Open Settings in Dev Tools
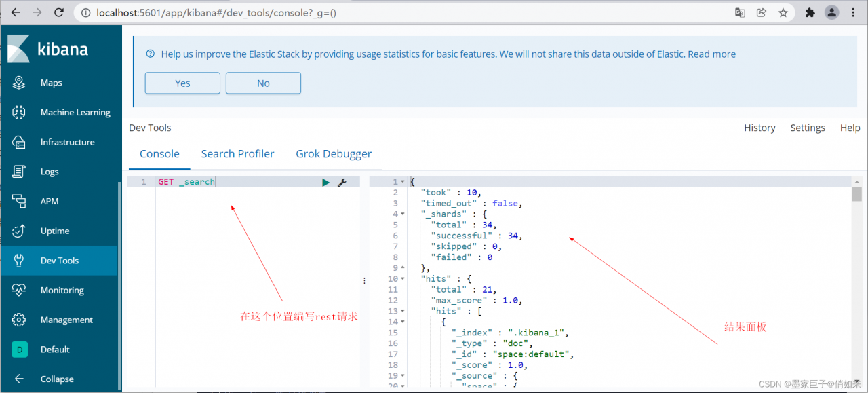This screenshot has height=393, width=868. tap(808, 128)
